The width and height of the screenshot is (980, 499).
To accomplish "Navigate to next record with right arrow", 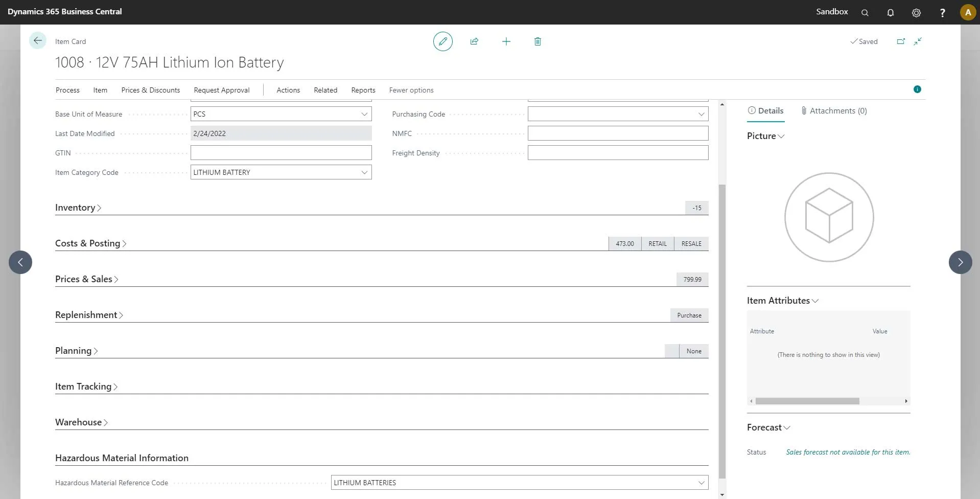I will click(x=960, y=262).
